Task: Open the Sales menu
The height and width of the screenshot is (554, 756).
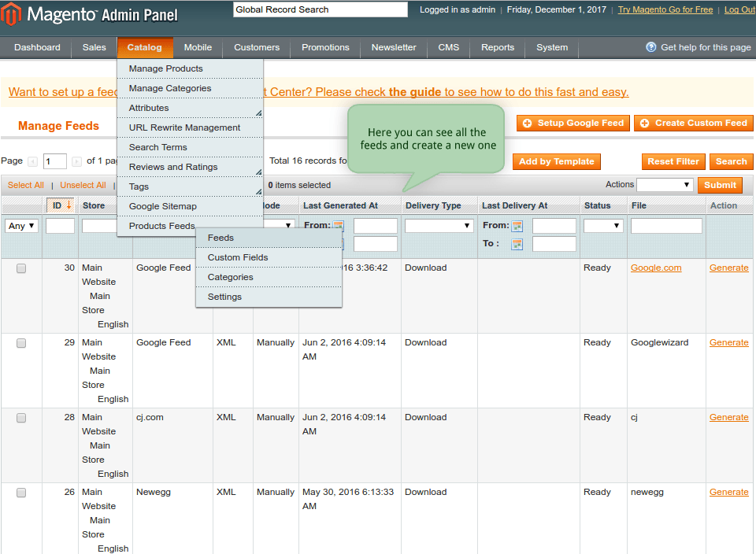Action: [x=94, y=47]
